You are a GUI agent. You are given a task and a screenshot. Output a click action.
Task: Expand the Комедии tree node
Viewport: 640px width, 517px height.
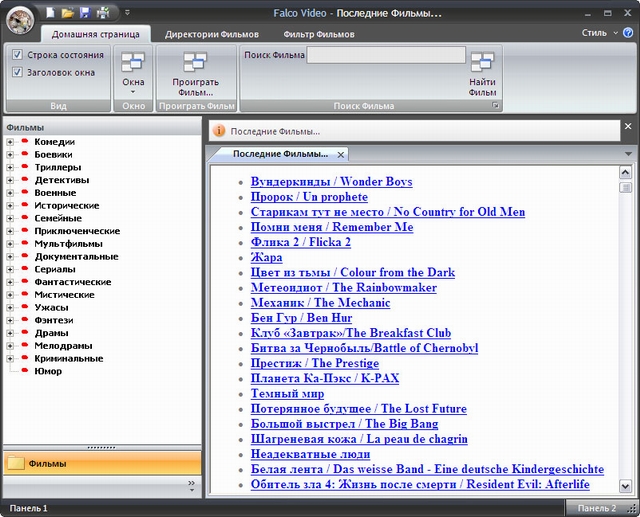click(10, 142)
